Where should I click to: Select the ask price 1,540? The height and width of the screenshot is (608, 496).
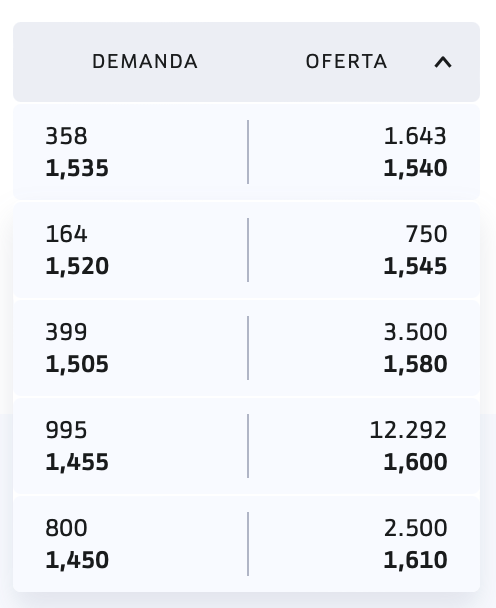point(415,169)
